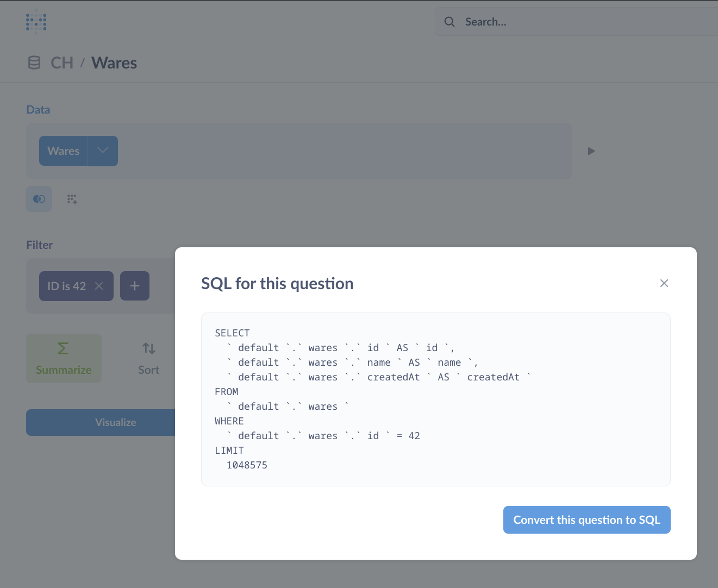Remove the 'ID is 42' filter
The image size is (718, 588).
tap(99, 285)
